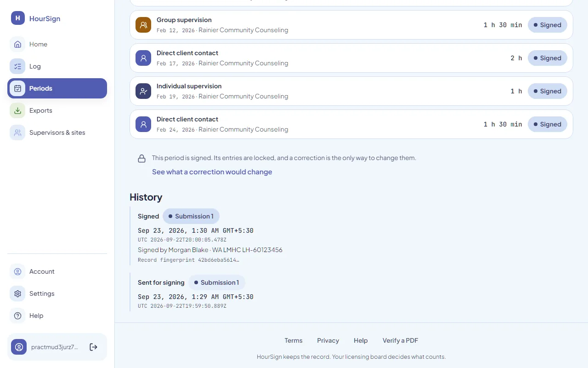Click the Group supervision entry icon
Viewport: 588px width, 368px height.
(x=143, y=25)
